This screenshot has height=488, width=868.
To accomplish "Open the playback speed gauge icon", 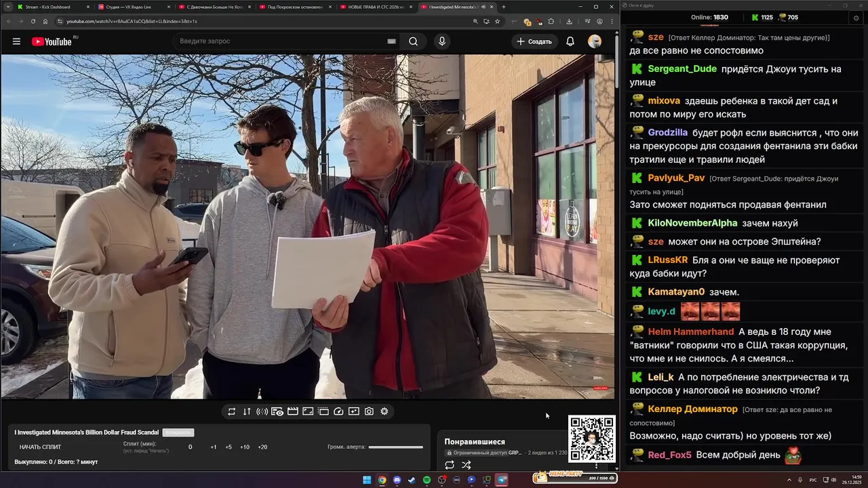I will (338, 411).
